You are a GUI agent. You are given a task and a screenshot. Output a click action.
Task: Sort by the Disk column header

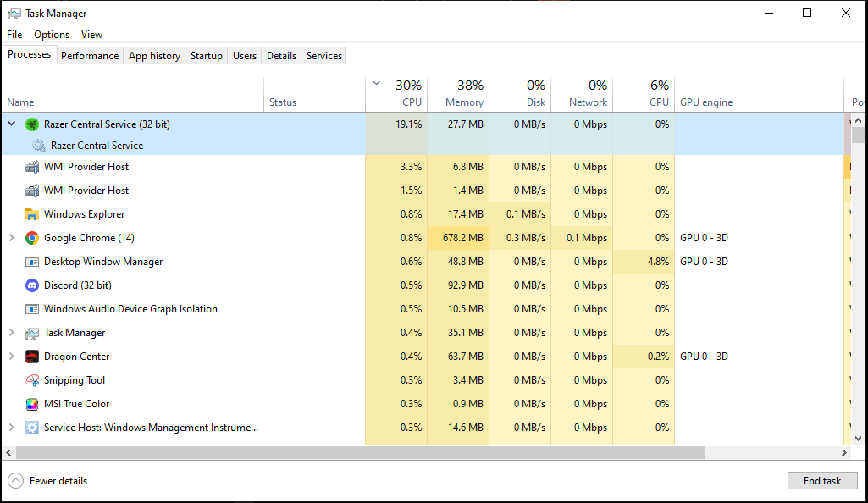pyautogui.click(x=520, y=95)
